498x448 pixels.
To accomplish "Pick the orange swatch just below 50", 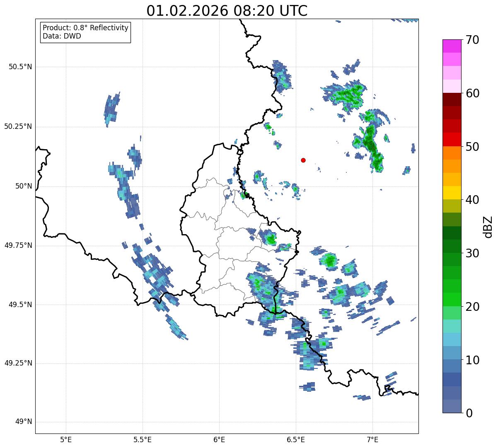I will tap(452, 153).
